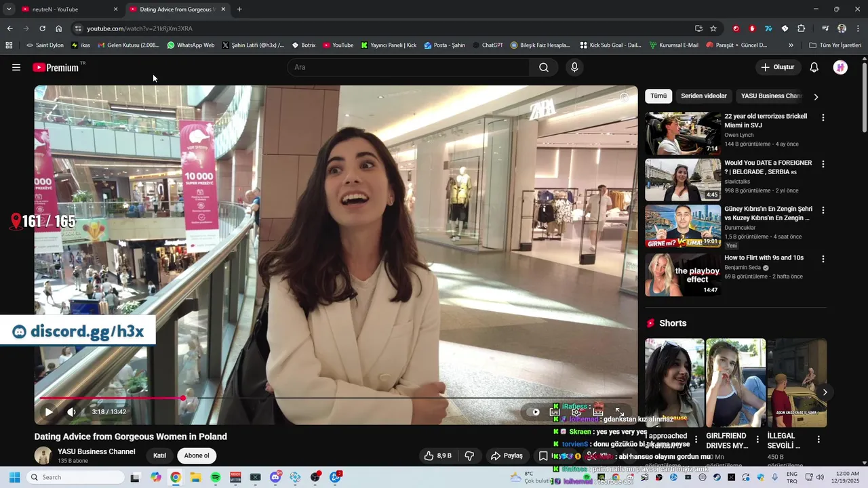Open Tüm Yer İşaretleri folder

pos(835,45)
